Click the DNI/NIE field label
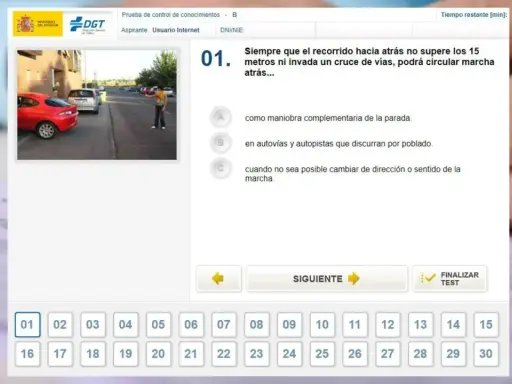This screenshot has height=384, width=512. coord(231,30)
